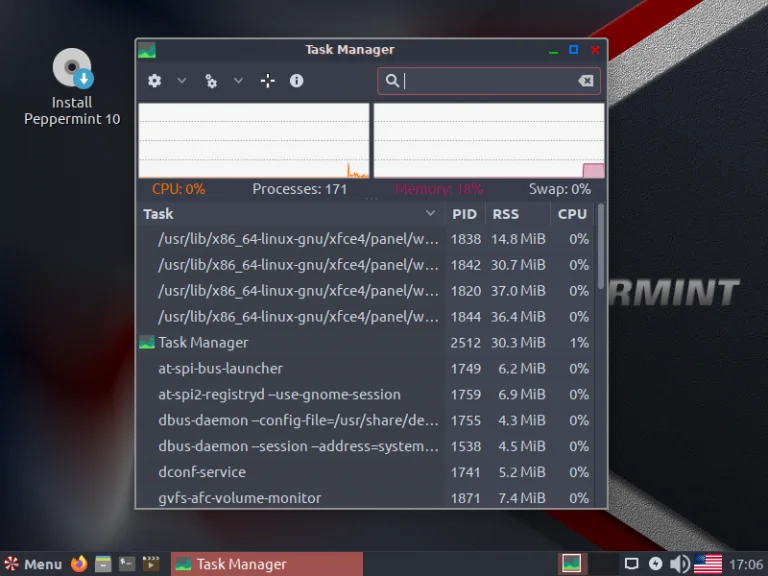Open the info about icon in toolbar

[x=297, y=81]
